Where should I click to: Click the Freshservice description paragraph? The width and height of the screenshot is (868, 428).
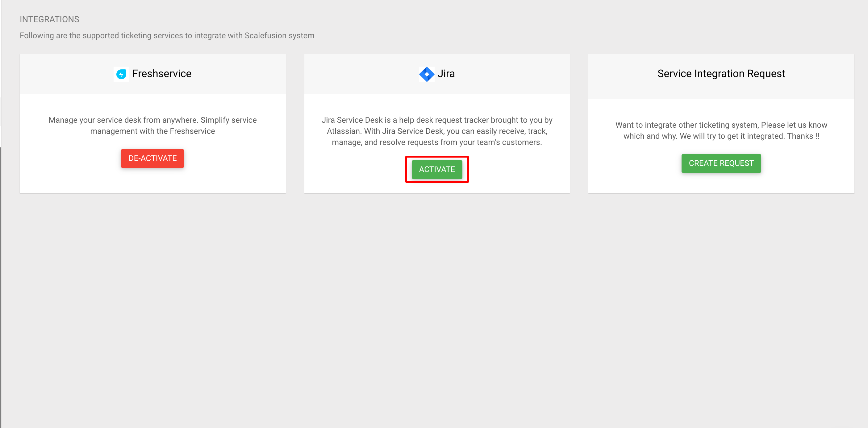(152, 126)
